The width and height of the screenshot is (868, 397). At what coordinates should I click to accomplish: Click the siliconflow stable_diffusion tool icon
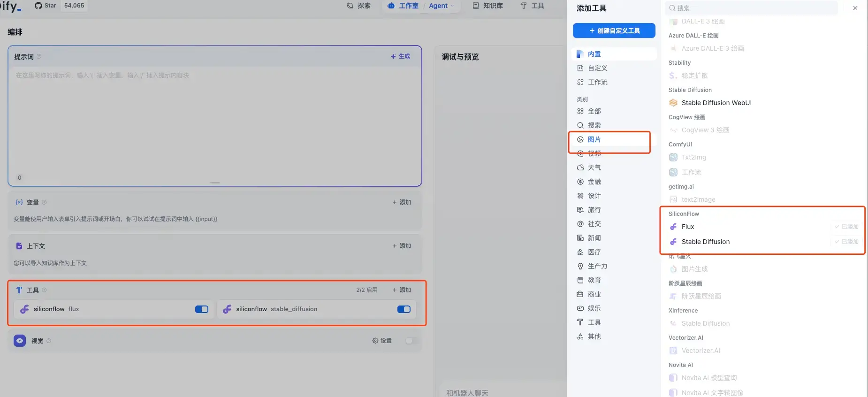pos(227,309)
